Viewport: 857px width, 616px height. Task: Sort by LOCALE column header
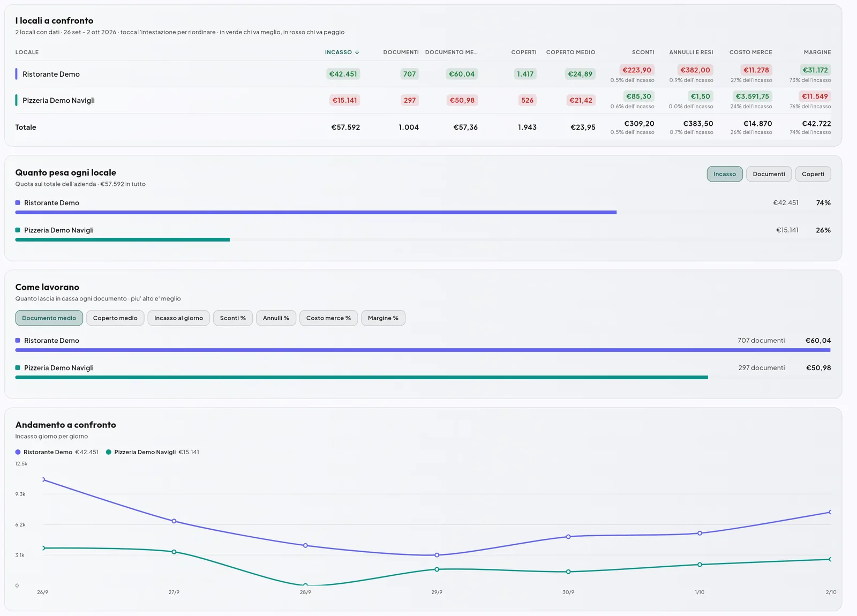pos(27,52)
